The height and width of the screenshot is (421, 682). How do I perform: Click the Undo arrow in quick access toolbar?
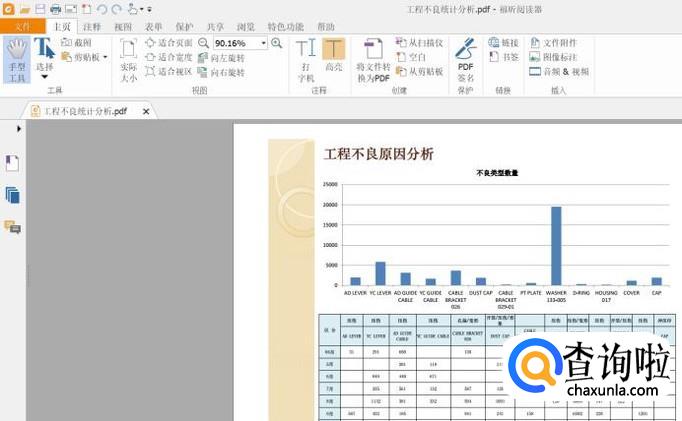pyautogui.click(x=102, y=9)
